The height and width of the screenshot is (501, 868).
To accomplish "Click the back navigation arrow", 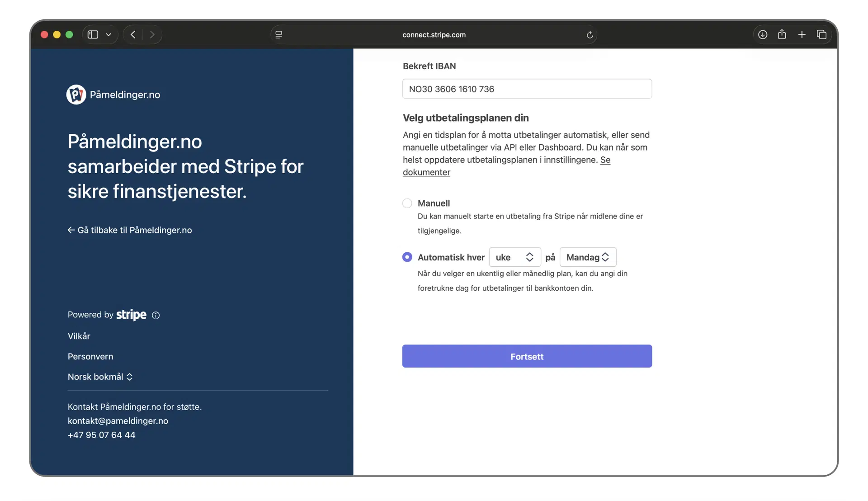I will pyautogui.click(x=133, y=34).
